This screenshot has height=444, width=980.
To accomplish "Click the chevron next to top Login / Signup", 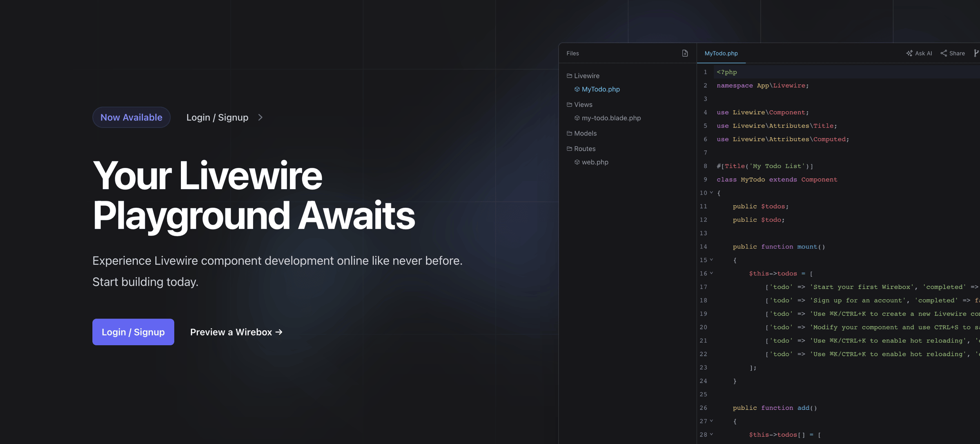I will pos(261,117).
